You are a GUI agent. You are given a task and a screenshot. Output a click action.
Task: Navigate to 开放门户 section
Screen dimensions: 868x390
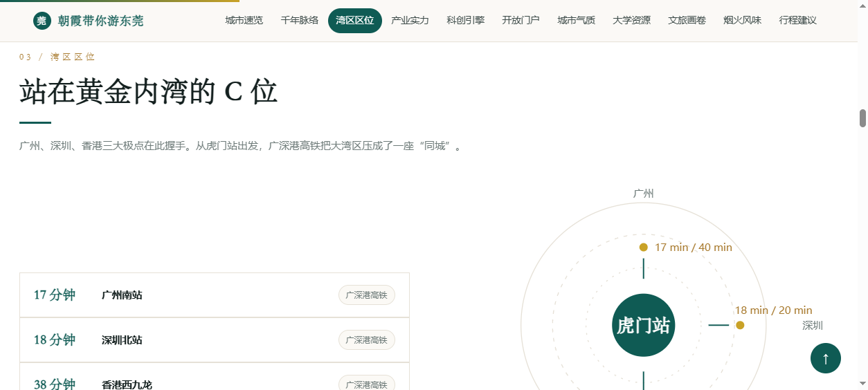point(521,21)
